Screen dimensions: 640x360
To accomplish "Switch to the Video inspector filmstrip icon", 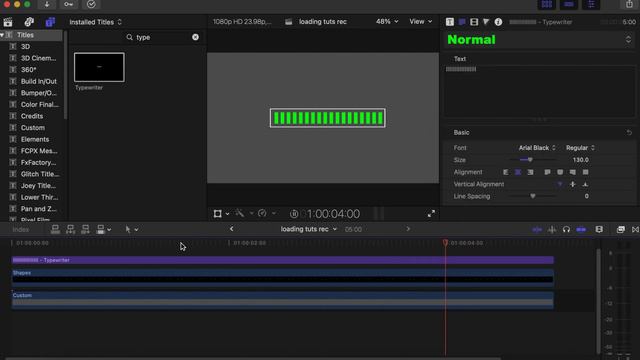I will (474, 22).
